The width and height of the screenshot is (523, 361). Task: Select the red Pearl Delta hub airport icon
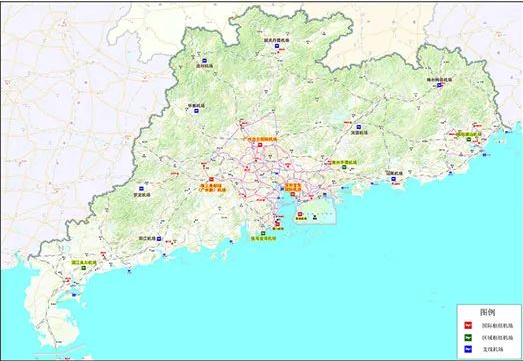coord(211,179)
